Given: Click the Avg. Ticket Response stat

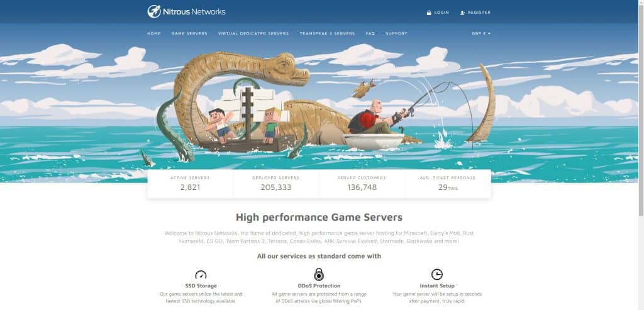Looking at the screenshot, I should click(448, 184).
